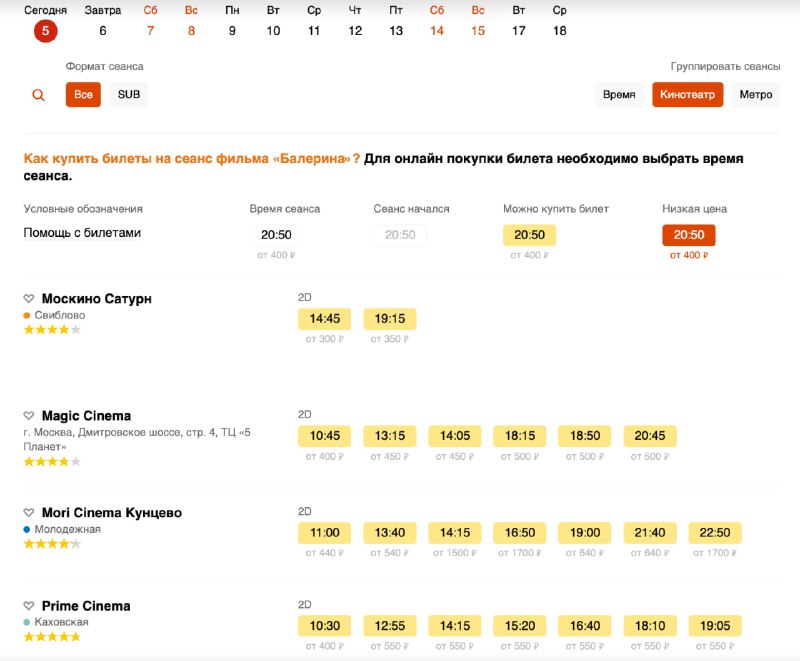800x661 pixels.
Task: Toggle heart icon beside Prime Cinema
Action: pos(29,606)
